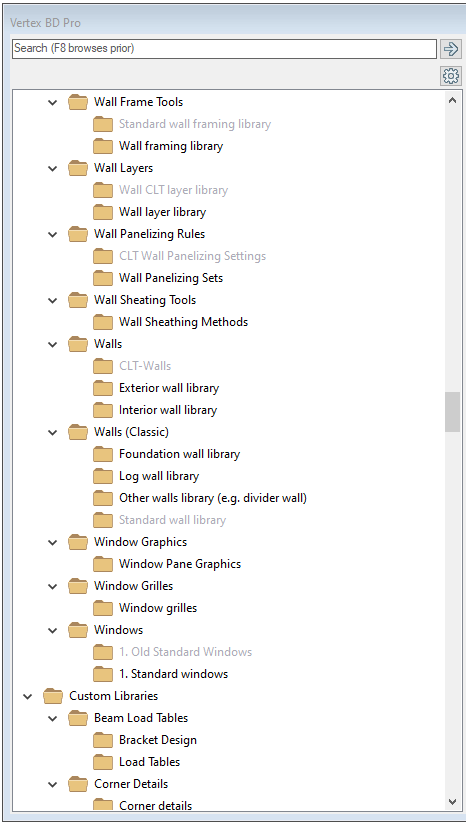Click the Wall framing library folder icon

click(103, 146)
